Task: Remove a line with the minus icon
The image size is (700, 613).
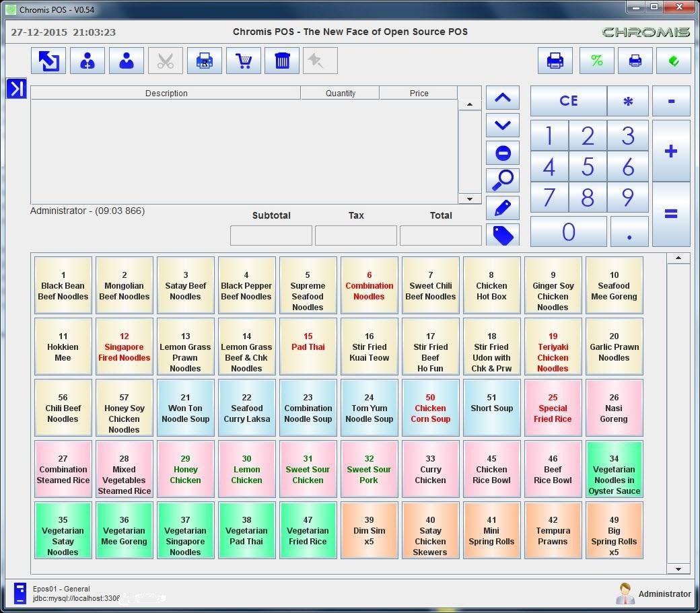Action: tap(503, 153)
